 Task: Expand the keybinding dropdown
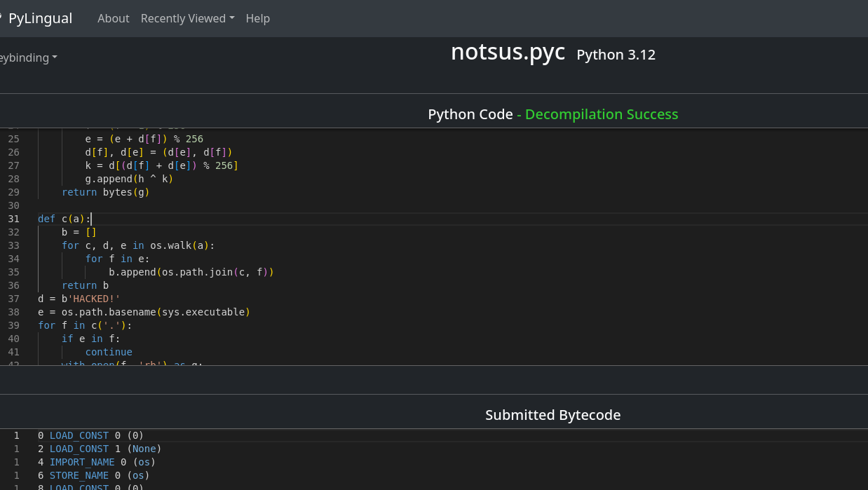(x=28, y=57)
